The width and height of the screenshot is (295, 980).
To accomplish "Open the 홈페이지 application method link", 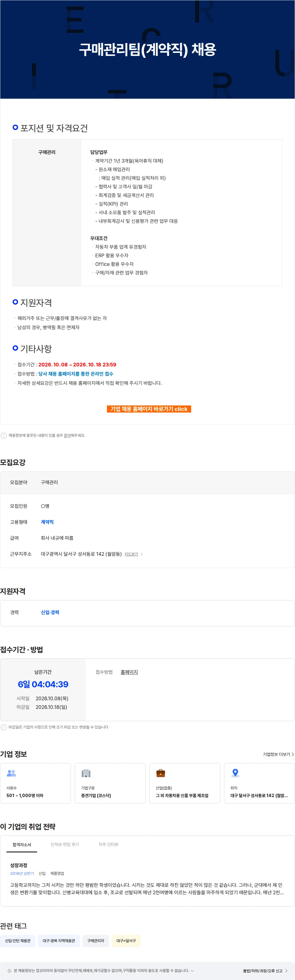I will pyautogui.click(x=129, y=672).
